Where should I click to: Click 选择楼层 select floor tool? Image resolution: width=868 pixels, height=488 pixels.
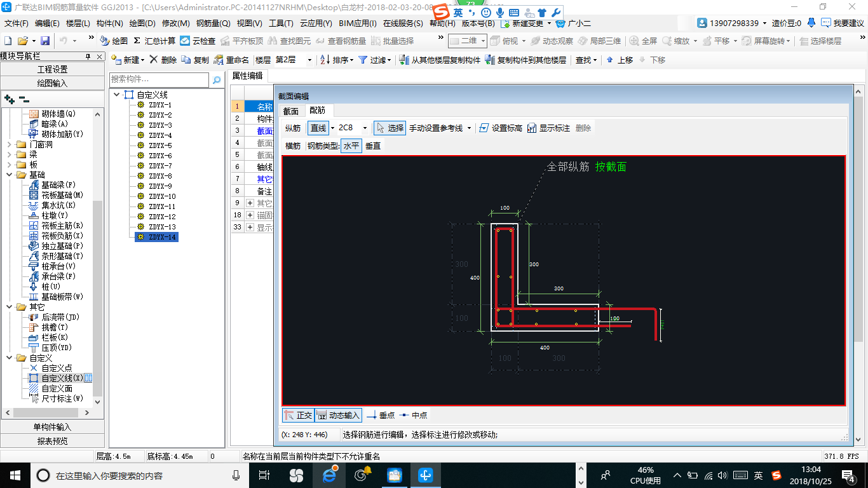820,41
